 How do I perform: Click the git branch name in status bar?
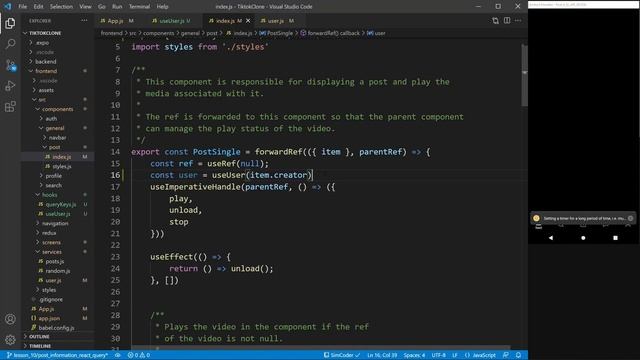tap(58, 355)
